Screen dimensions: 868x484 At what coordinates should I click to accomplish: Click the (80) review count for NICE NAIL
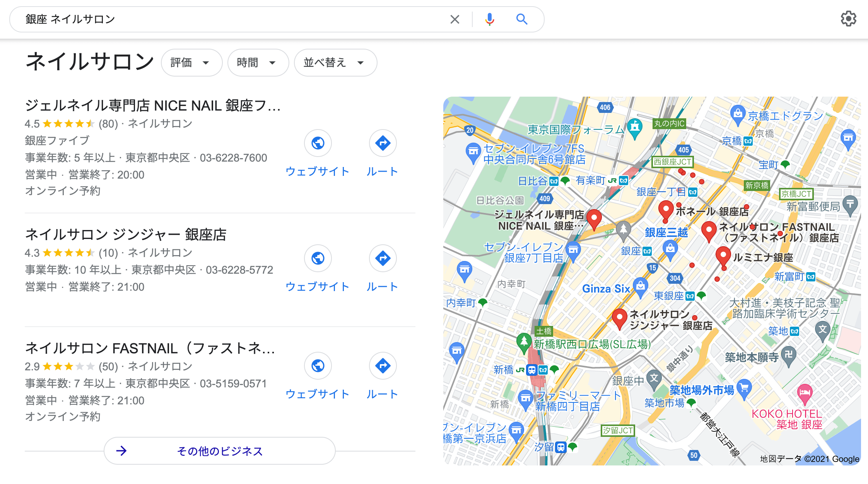click(x=108, y=124)
